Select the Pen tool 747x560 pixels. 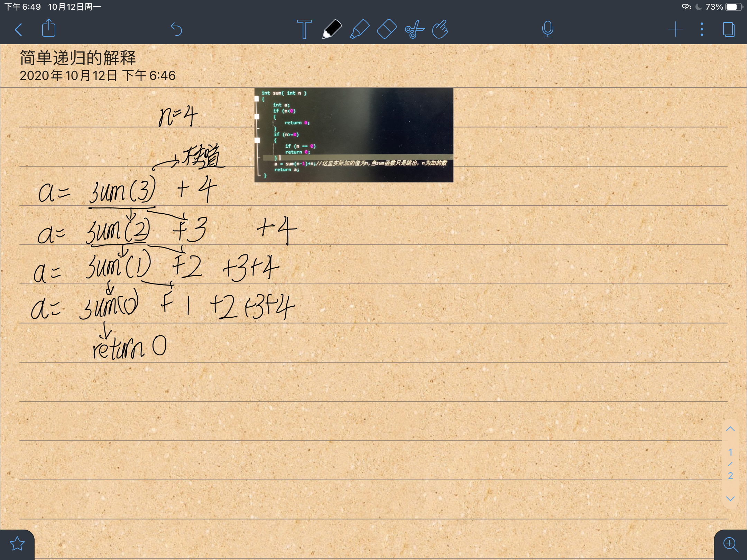coord(332,29)
